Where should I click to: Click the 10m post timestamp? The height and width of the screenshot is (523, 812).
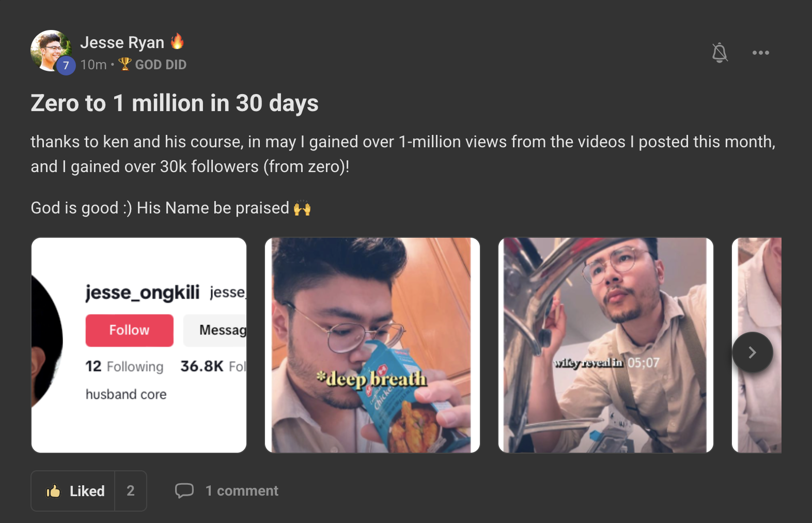click(93, 65)
